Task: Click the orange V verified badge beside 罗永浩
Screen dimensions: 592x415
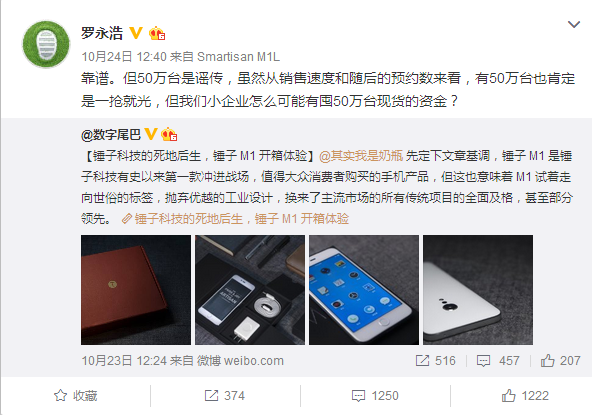Action: (x=136, y=33)
